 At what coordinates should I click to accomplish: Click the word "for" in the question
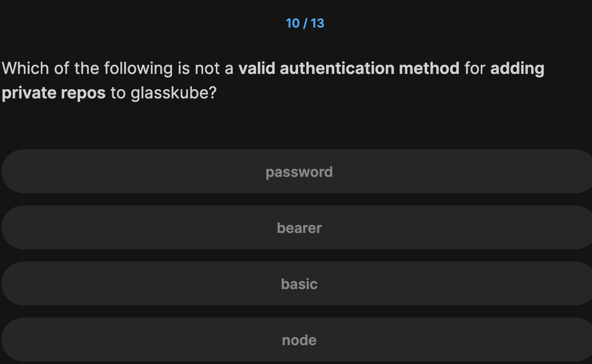475,68
